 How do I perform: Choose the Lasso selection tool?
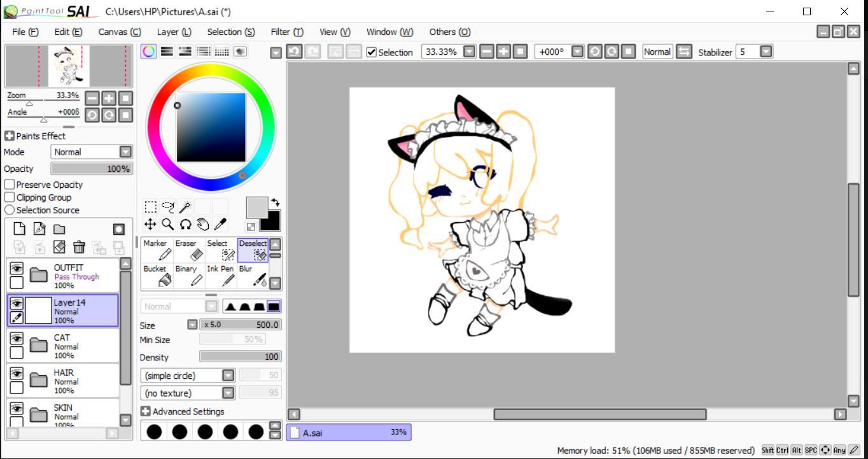167,206
